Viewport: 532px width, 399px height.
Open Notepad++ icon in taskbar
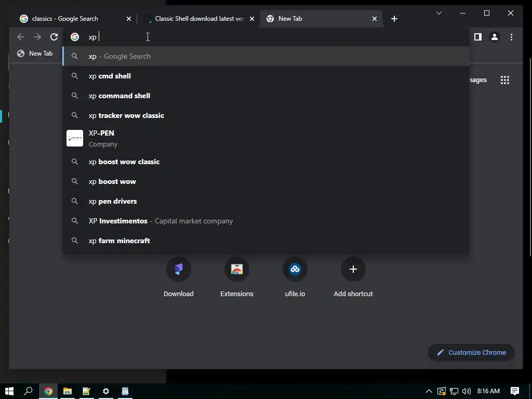tap(87, 391)
